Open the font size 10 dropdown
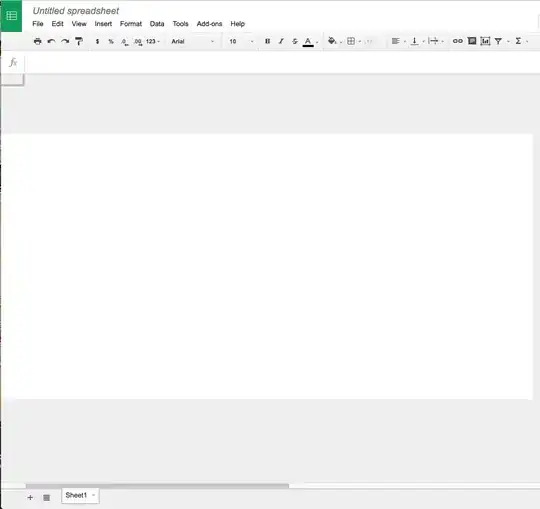The image size is (540, 509). point(241,41)
